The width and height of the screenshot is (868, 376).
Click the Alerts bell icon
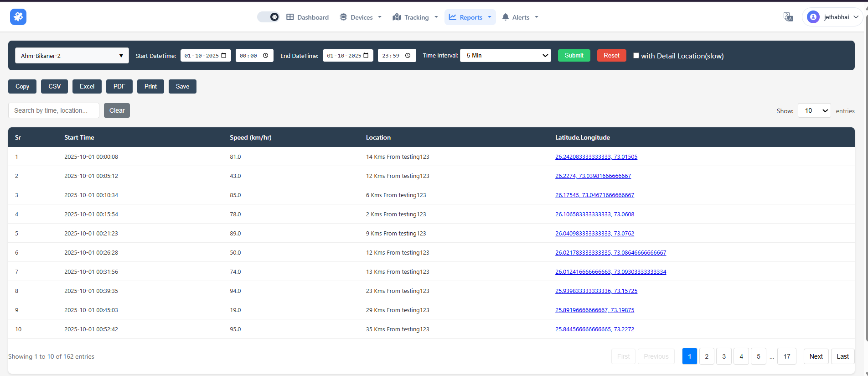pyautogui.click(x=505, y=17)
